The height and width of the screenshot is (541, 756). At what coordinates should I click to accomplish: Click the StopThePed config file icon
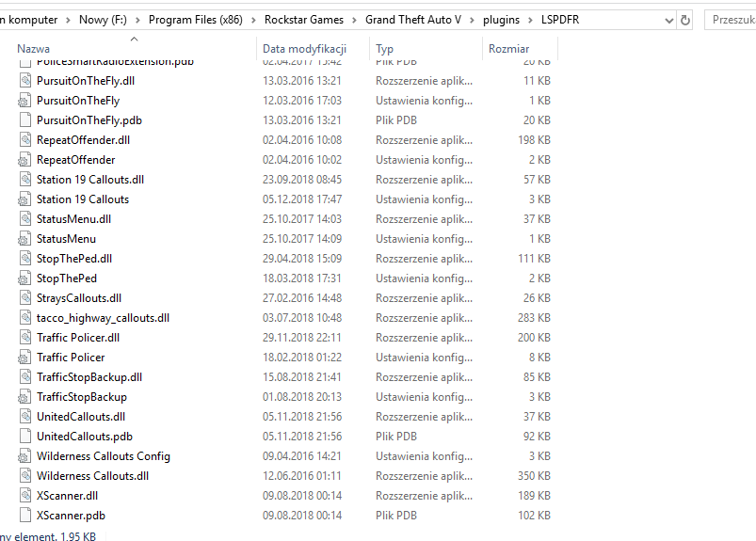coord(24,278)
